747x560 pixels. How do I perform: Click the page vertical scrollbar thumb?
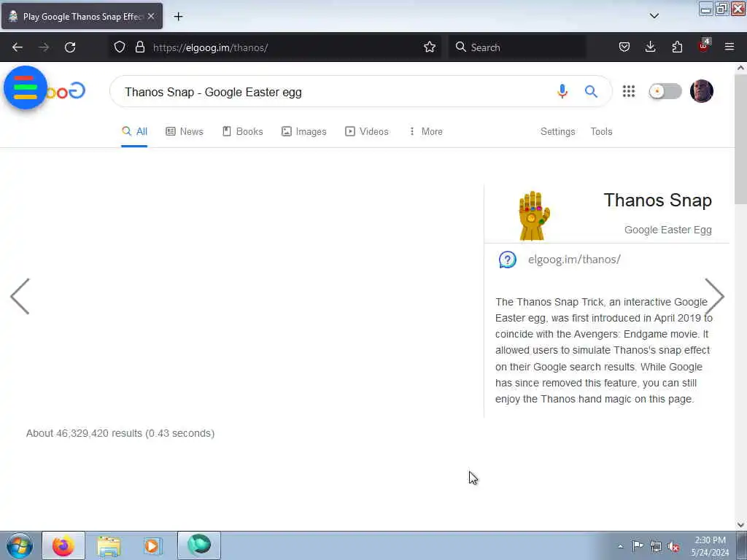(x=740, y=138)
